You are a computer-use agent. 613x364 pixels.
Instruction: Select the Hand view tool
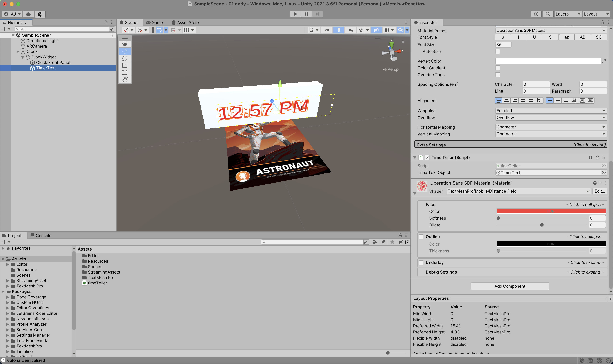(125, 44)
